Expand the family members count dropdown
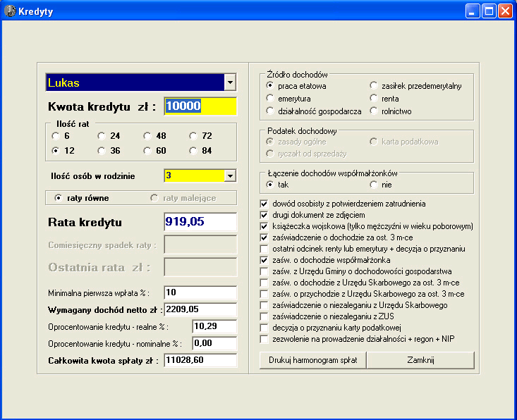 229,175
